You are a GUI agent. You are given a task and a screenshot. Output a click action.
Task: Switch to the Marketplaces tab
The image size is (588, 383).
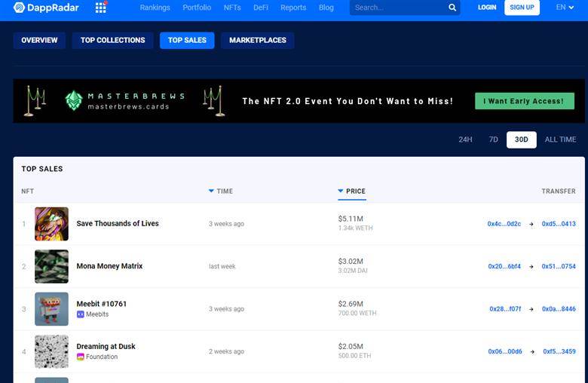tap(258, 41)
